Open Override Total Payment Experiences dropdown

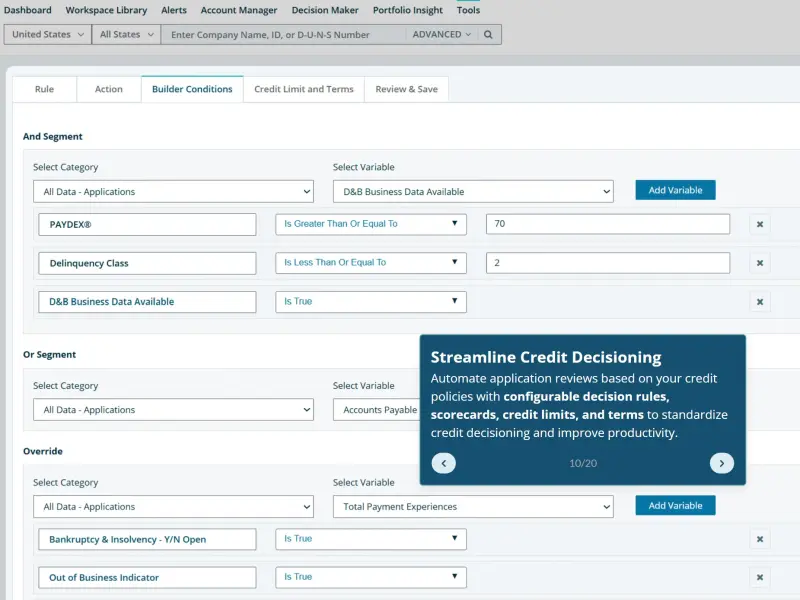coord(473,507)
